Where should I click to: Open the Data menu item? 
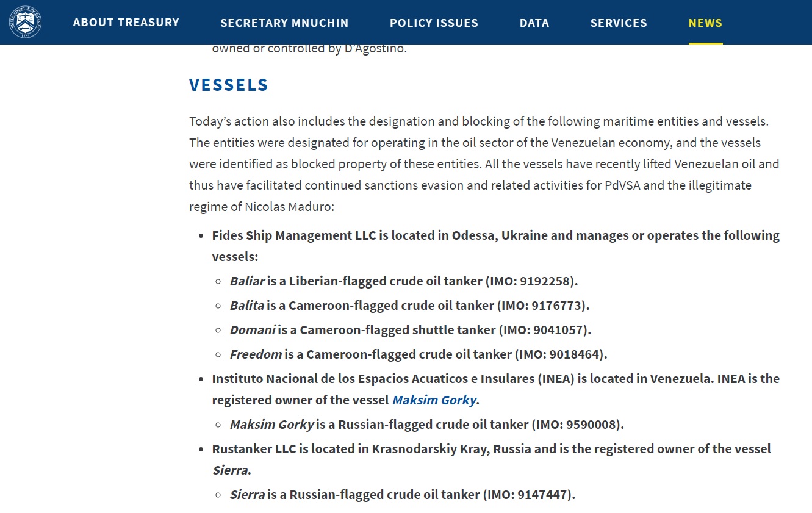pyautogui.click(x=534, y=23)
